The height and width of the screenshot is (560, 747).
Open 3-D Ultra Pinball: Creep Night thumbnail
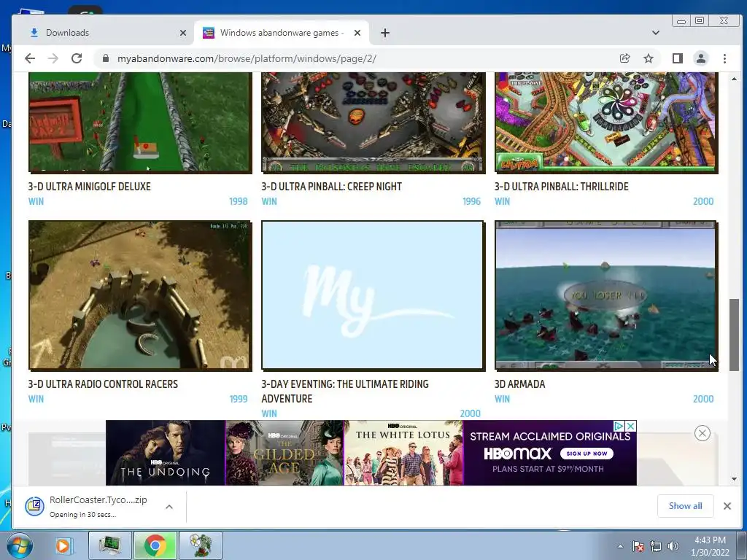(373, 122)
